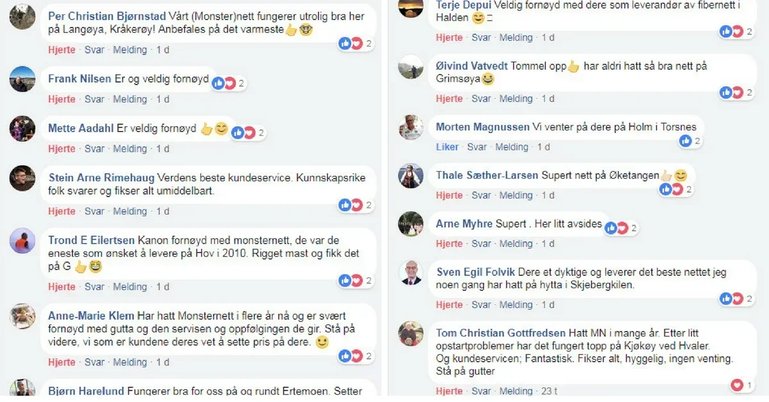769x402 pixels.
Task: Click the like reaction on Morten Magnussen's comment
Action: click(685, 141)
